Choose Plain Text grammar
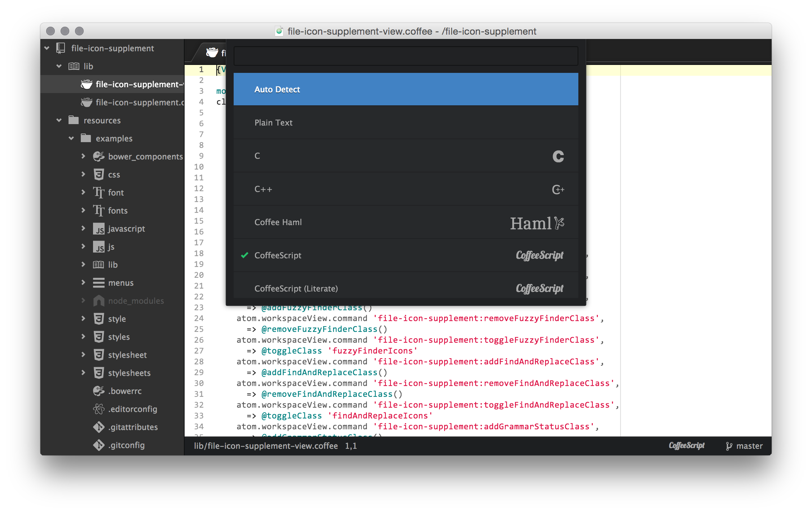 273,123
